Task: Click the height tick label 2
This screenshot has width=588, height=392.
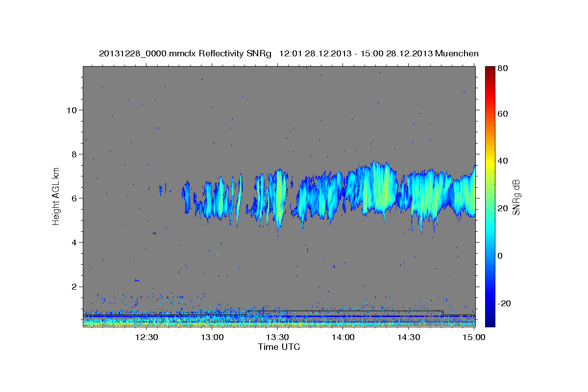Action: click(x=73, y=287)
